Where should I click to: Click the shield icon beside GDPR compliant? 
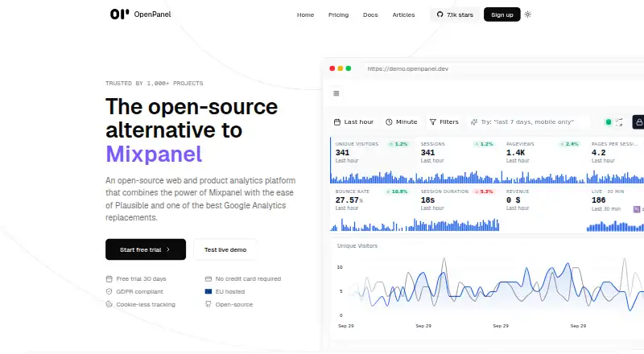[x=109, y=291]
